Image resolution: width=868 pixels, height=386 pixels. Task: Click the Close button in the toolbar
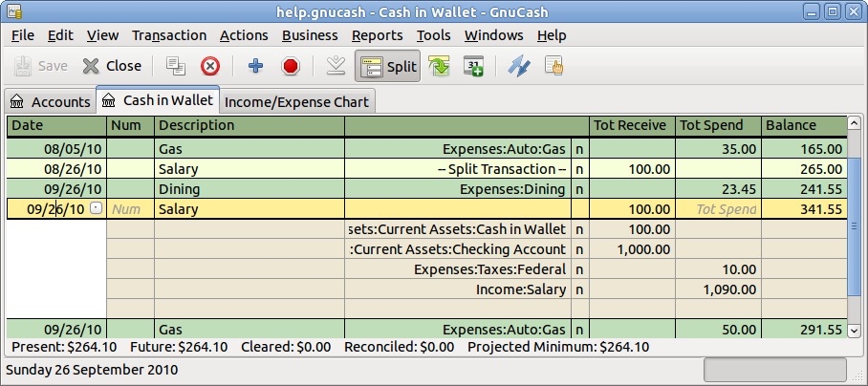coord(112,66)
